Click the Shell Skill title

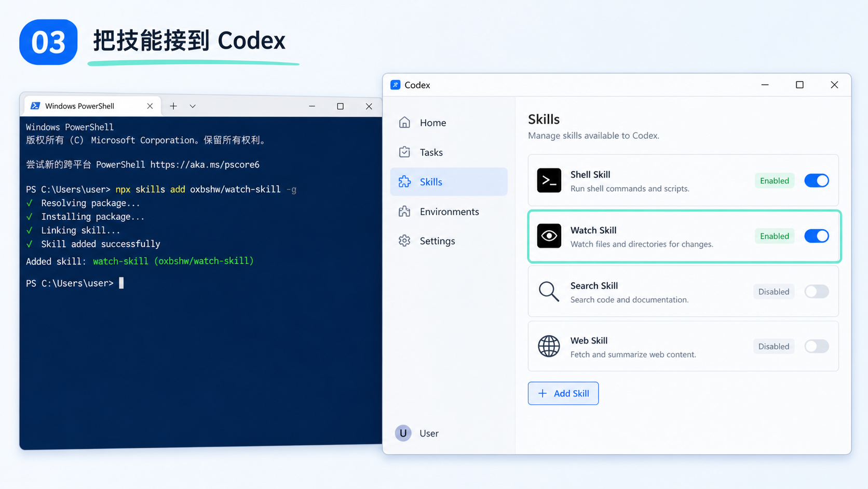click(590, 175)
